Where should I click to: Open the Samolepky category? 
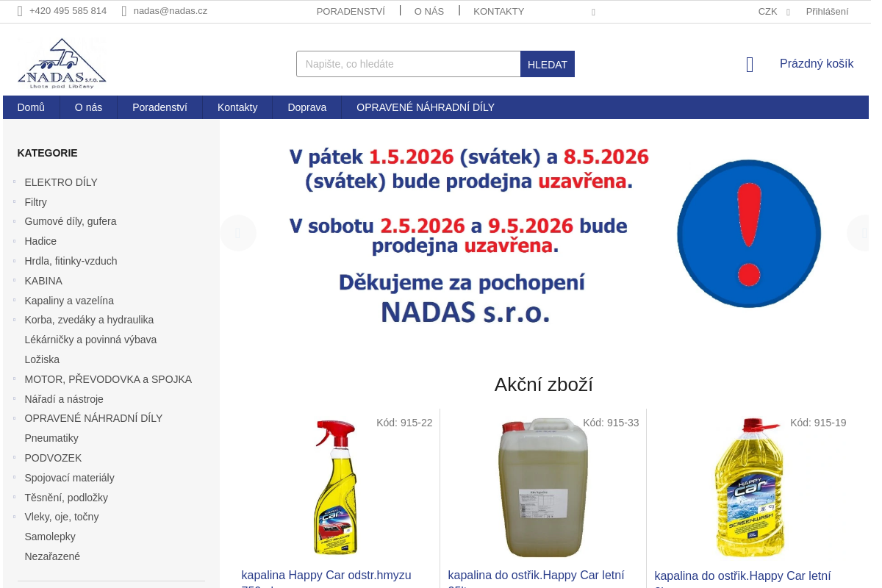(50, 537)
